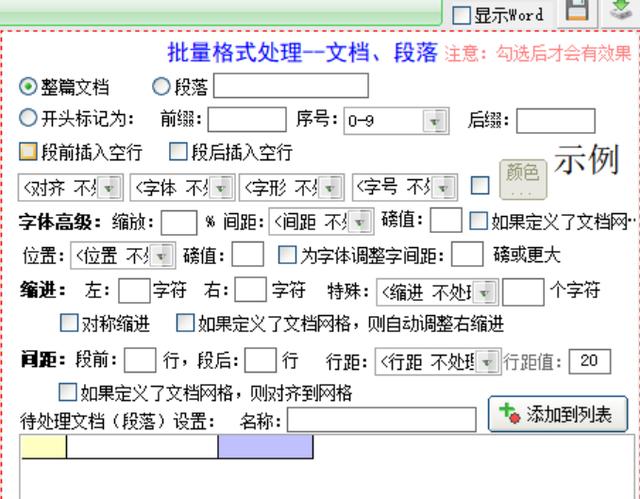Select the 整篇文档 radio button
Image resolution: width=640 pixels, height=499 pixels.
pyautogui.click(x=28, y=86)
